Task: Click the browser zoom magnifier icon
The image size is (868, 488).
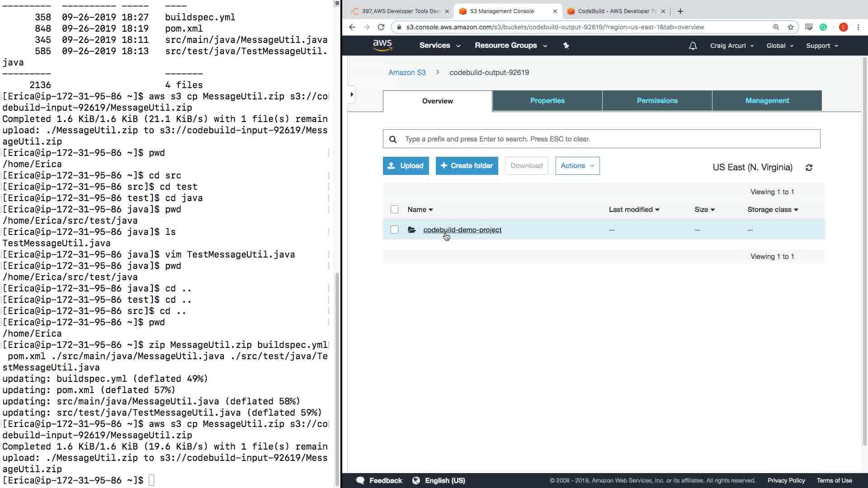Action: tap(776, 27)
